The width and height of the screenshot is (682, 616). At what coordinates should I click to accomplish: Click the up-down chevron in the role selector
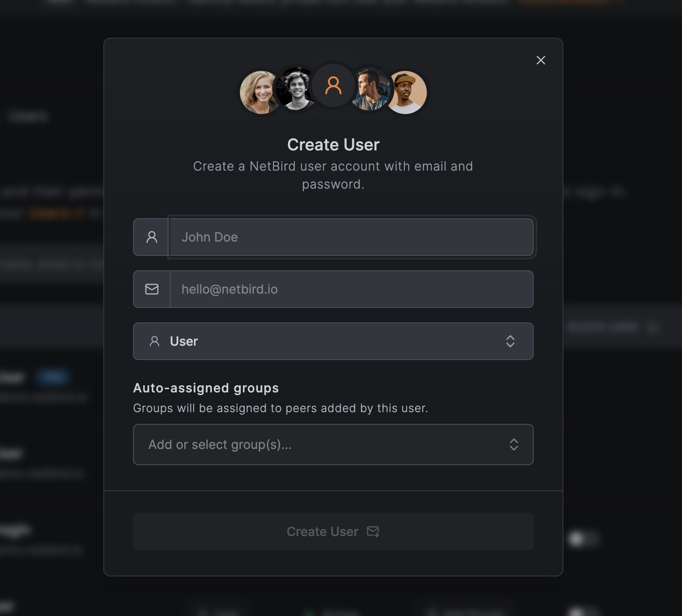pos(510,341)
